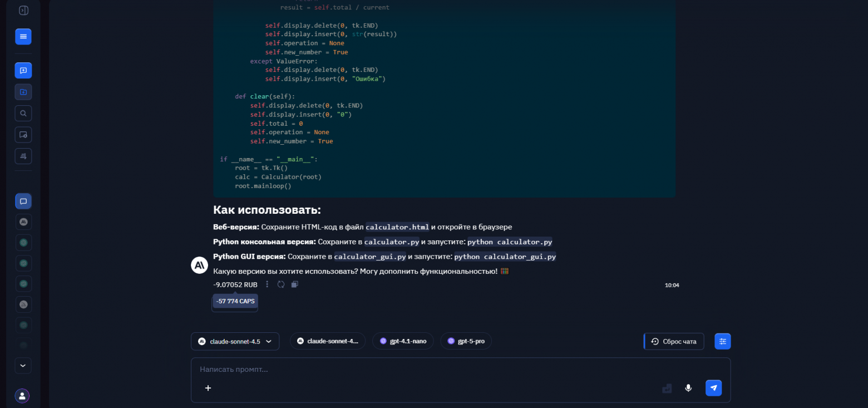Copy the response with the copy icon
Viewport: 868px width, 408px height.
coord(295,284)
